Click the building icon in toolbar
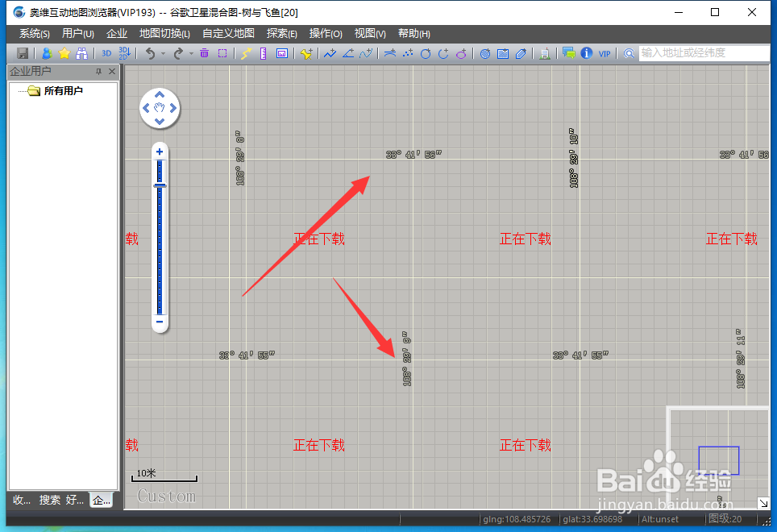This screenshot has height=532, width=777. [545, 53]
